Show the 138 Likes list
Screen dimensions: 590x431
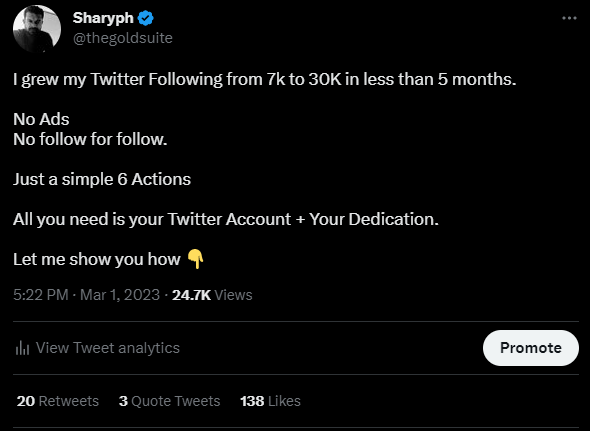click(270, 401)
